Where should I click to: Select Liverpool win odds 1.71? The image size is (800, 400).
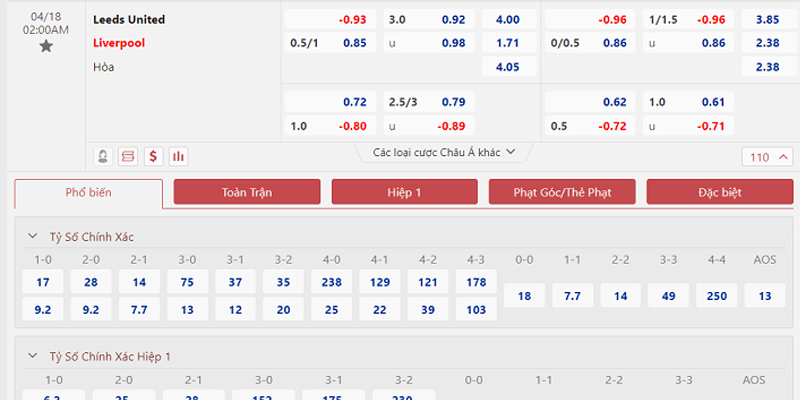tap(509, 43)
